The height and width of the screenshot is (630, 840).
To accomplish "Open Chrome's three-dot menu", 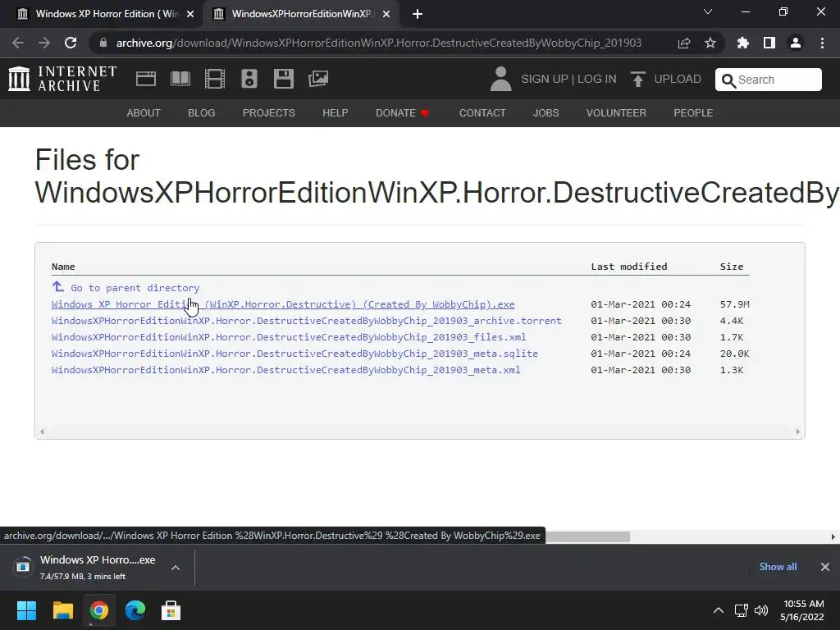I will pyautogui.click(x=822, y=43).
